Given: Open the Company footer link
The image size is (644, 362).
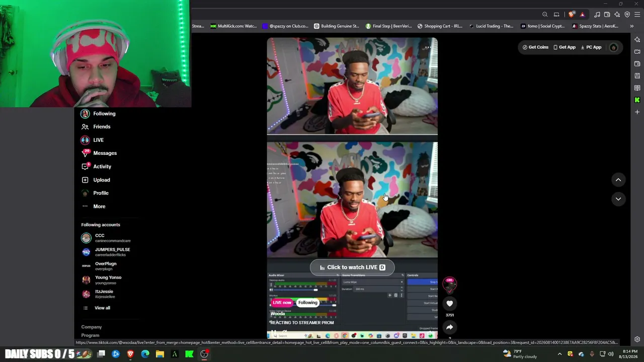Looking at the screenshot, I should [92, 327].
